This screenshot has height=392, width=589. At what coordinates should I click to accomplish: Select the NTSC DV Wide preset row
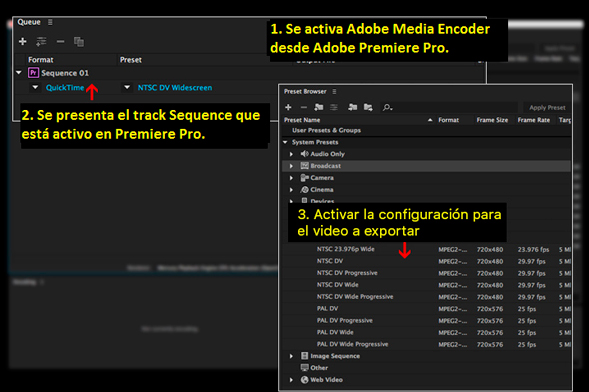[427, 285]
